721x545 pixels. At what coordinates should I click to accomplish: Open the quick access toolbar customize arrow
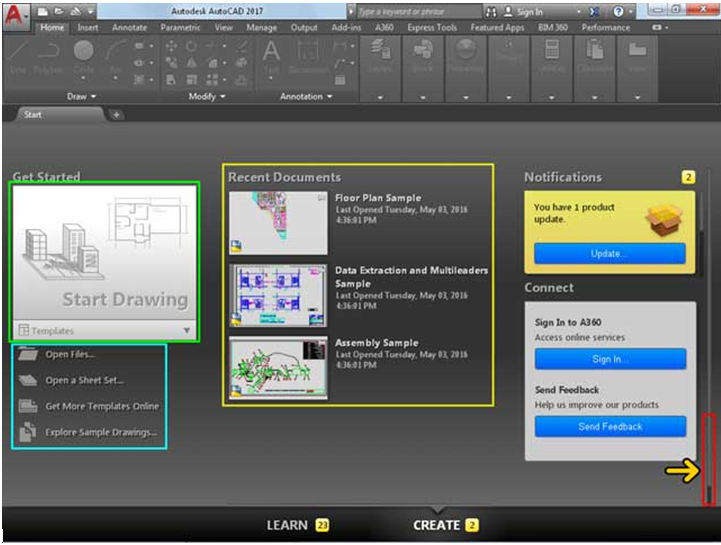91,12
